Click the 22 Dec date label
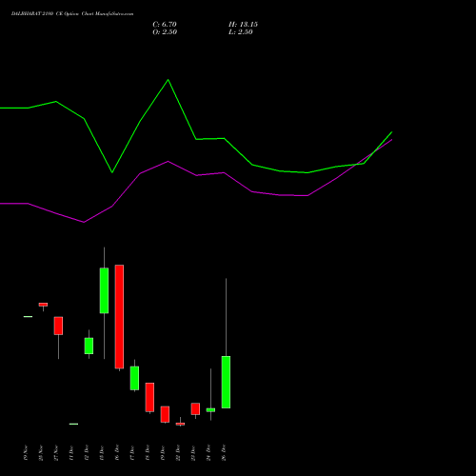 (x=178, y=453)
